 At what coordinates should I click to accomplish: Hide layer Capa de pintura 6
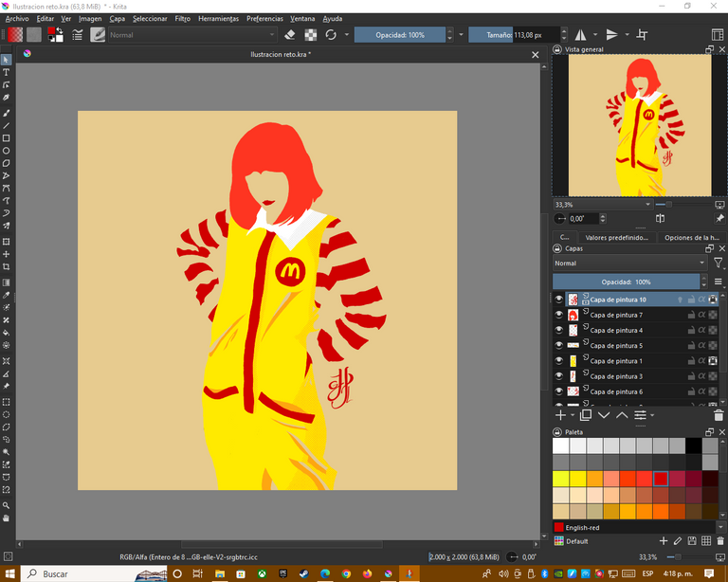559,391
